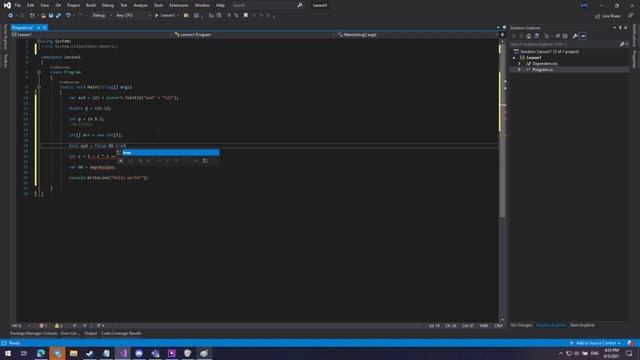Open the Lesson1.Program type dropdown

tap(255, 35)
